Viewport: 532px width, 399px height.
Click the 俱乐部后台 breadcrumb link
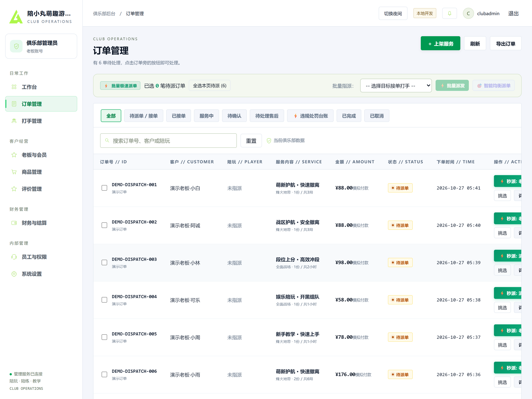(x=104, y=14)
